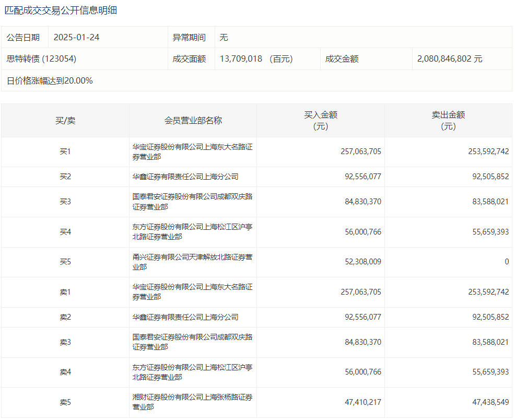Open 甬兴证券 天津解放北路 branch name

point(192,262)
